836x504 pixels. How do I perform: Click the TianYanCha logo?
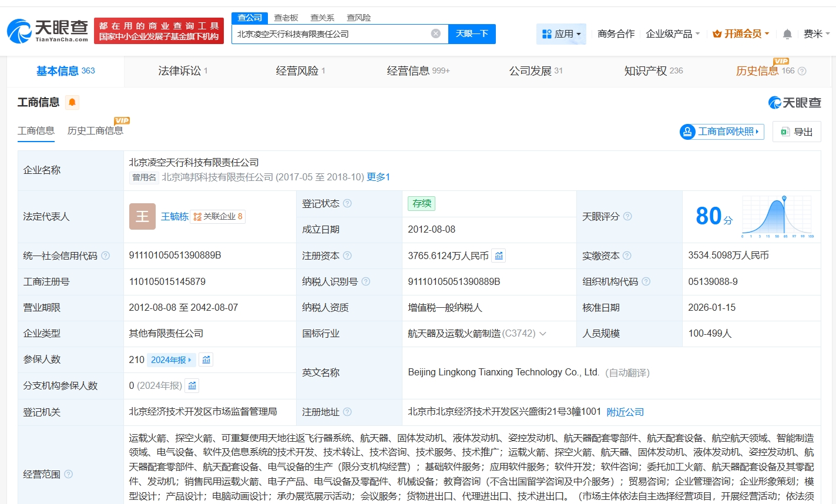tap(48, 31)
